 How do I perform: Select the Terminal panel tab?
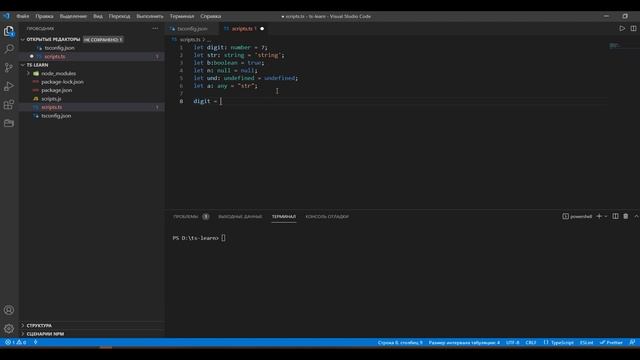(x=284, y=216)
